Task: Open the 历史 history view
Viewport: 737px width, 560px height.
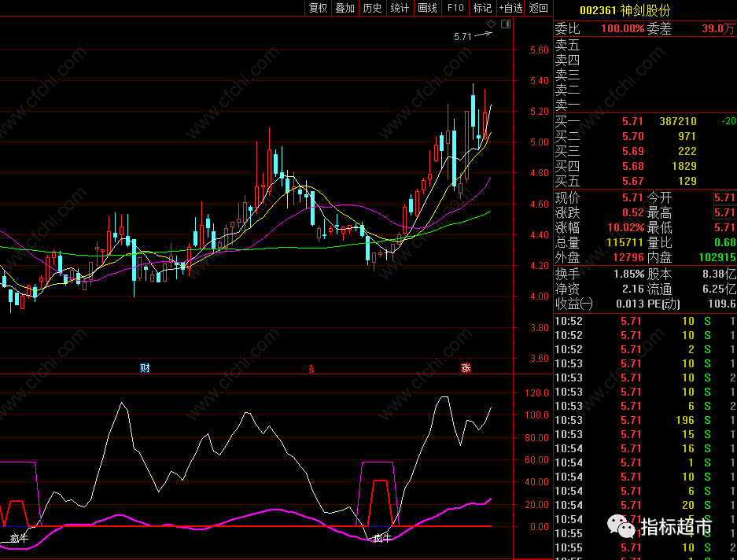Action: tap(372, 8)
